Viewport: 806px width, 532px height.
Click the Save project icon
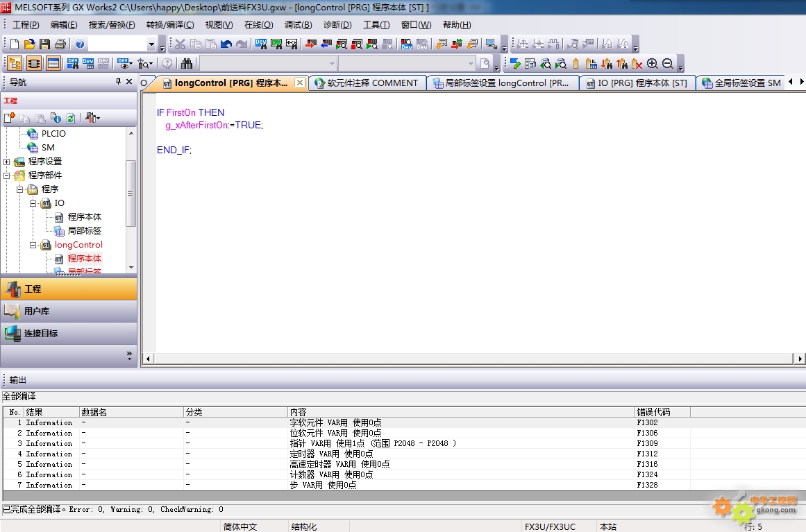pyautogui.click(x=44, y=44)
